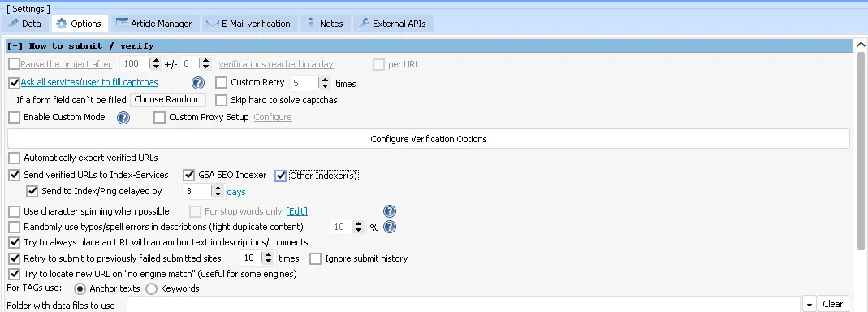The image size is (868, 312).
Task: Uncheck Send to Index/Ping delayed by
Action: [32, 191]
